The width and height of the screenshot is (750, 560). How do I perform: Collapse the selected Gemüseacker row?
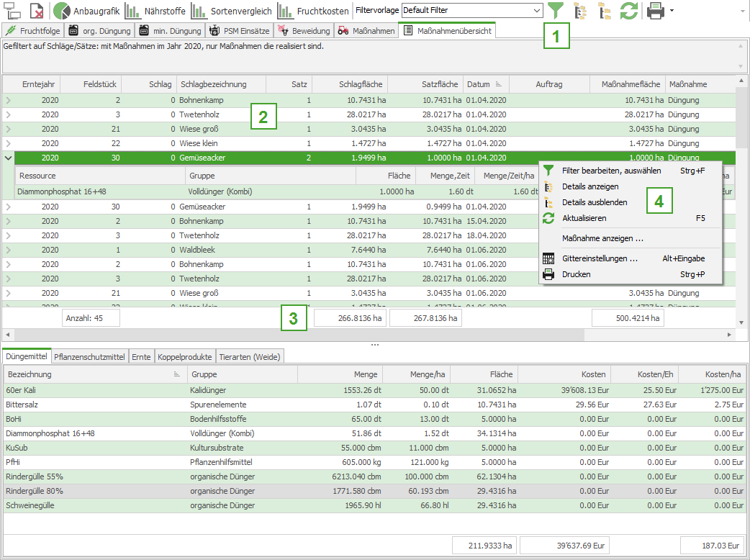click(x=9, y=158)
